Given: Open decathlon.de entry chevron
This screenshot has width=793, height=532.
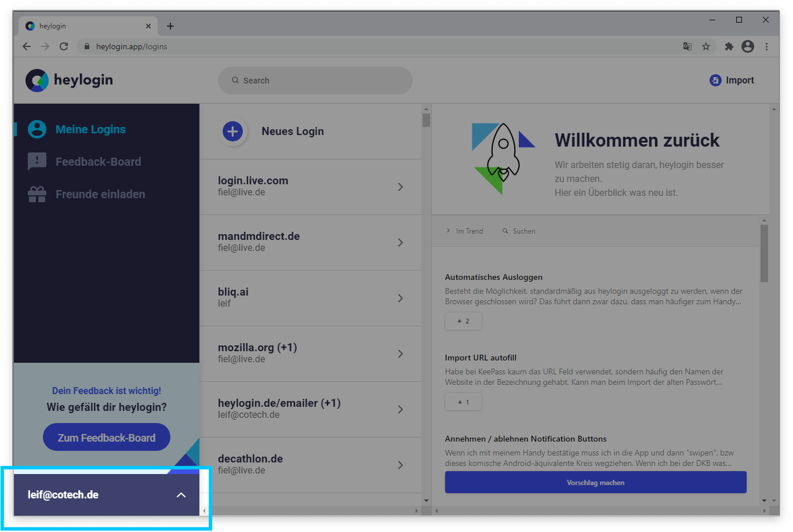Looking at the screenshot, I should (x=401, y=465).
